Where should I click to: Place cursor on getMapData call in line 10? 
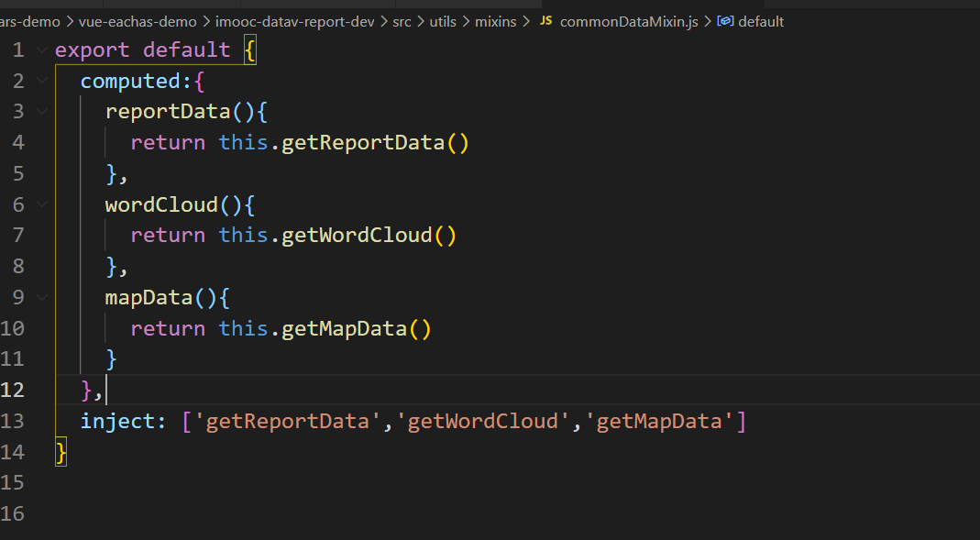345,328
